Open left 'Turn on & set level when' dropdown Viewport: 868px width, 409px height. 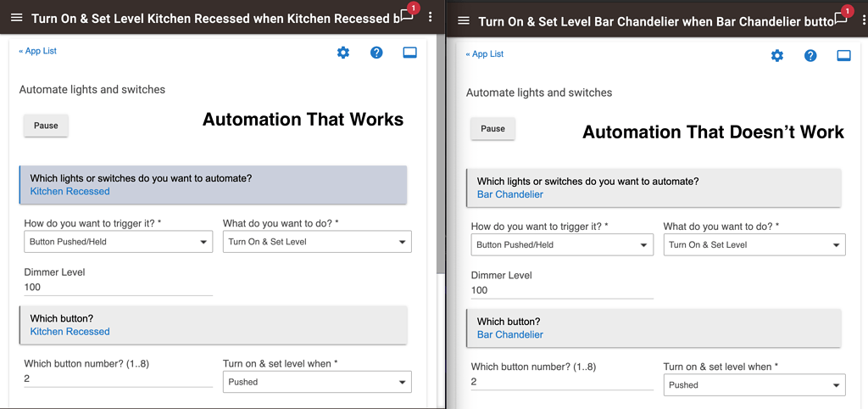pyautogui.click(x=316, y=382)
